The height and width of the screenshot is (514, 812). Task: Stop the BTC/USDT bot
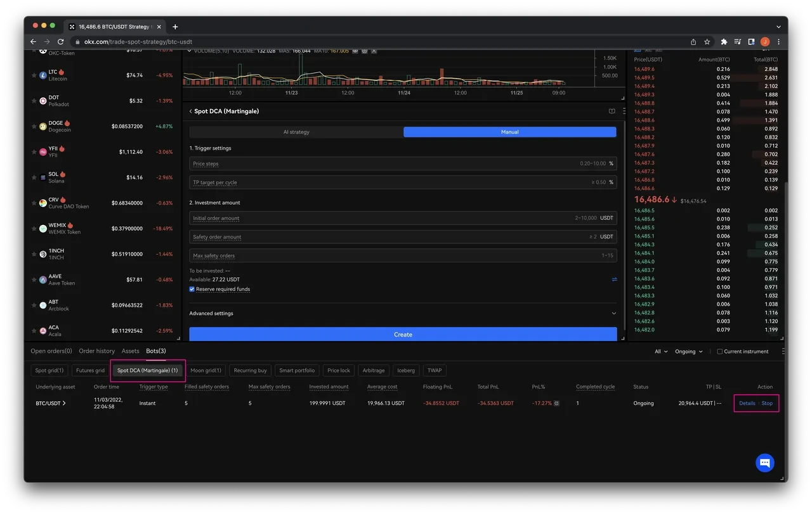pyautogui.click(x=767, y=403)
